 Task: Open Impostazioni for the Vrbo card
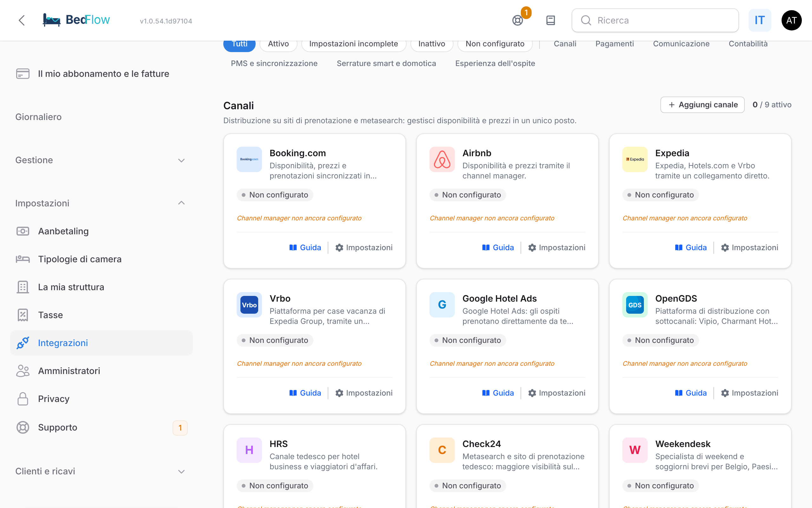click(364, 393)
